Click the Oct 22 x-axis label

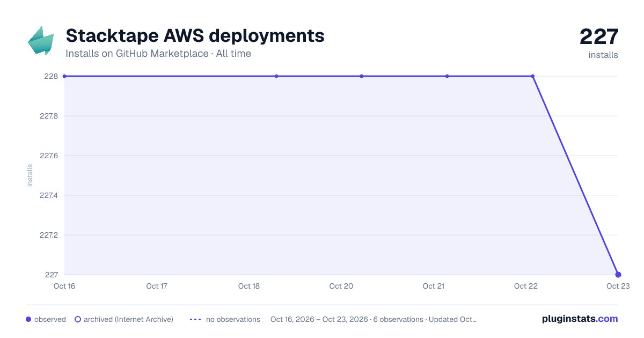[526, 286]
